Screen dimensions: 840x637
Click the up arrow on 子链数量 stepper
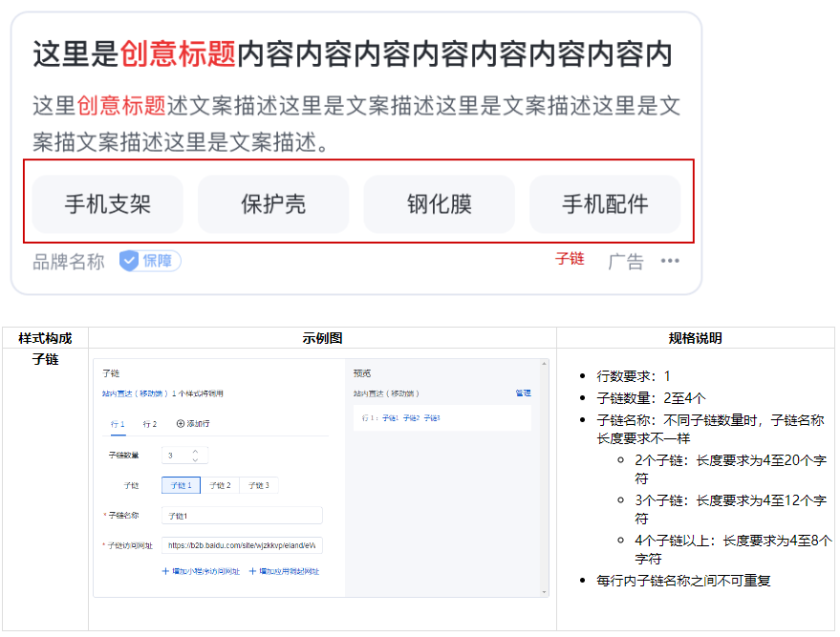195,452
